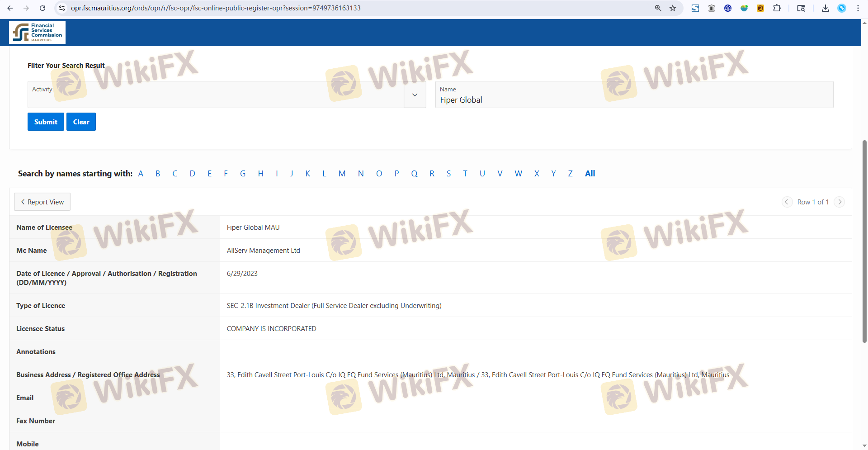Filter names starting with W
The height and width of the screenshot is (450, 868).
(519, 174)
